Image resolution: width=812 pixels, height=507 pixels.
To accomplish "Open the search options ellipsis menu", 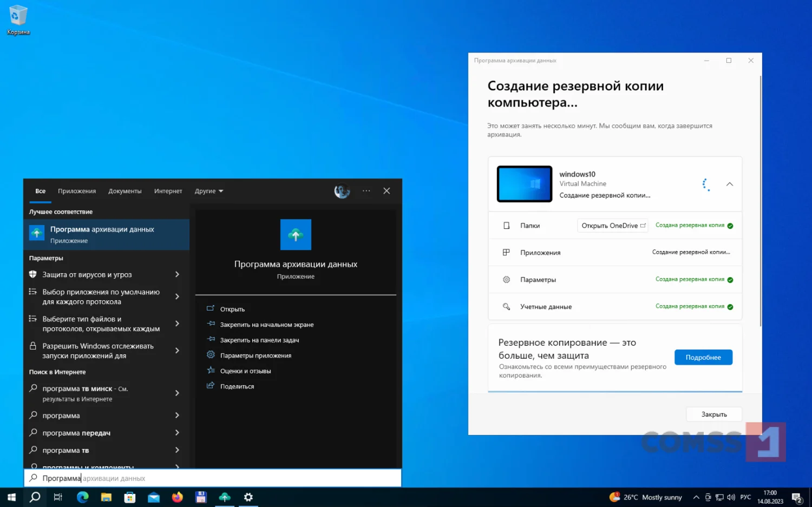I will tap(366, 191).
